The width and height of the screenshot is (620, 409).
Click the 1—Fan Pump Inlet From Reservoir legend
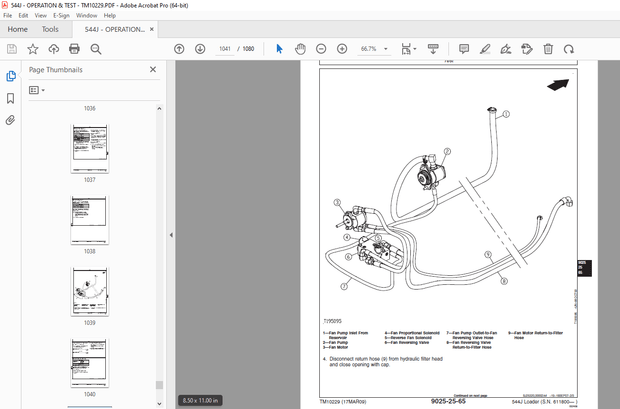click(346, 335)
